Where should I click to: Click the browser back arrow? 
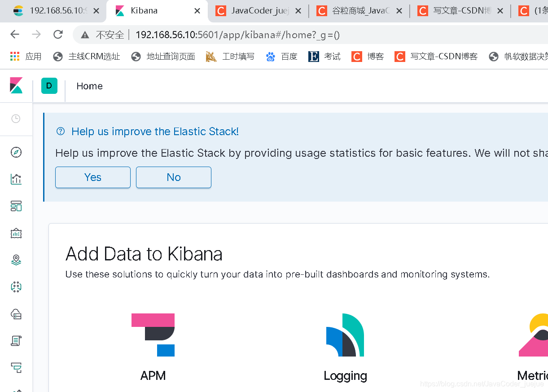pos(15,35)
